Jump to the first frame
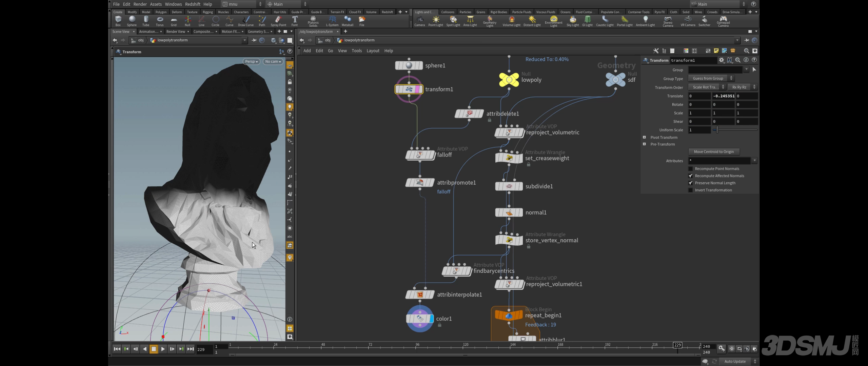868x366 pixels. tap(117, 349)
